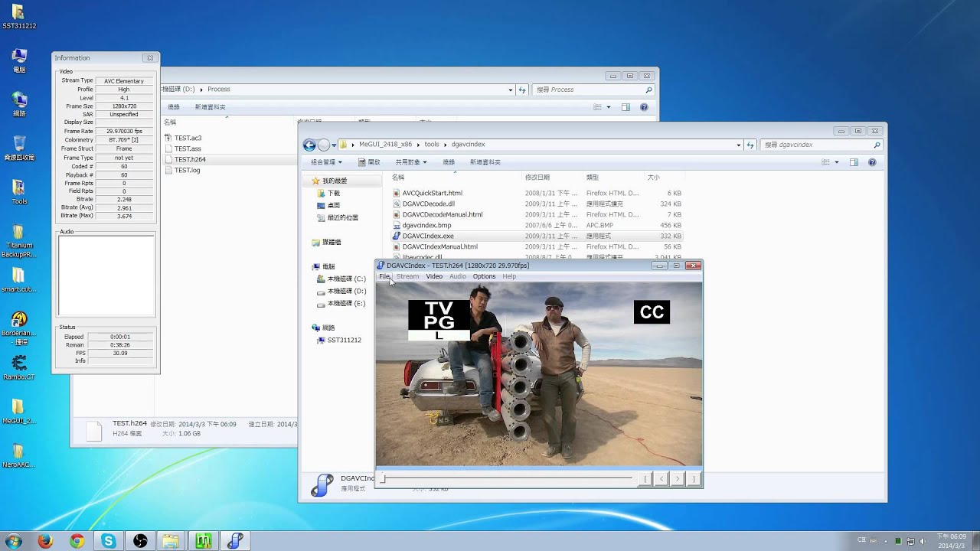This screenshot has height=551, width=980.
Task: Open the Tools desktop icon
Action: pyautogui.click(x=19, y=191)
